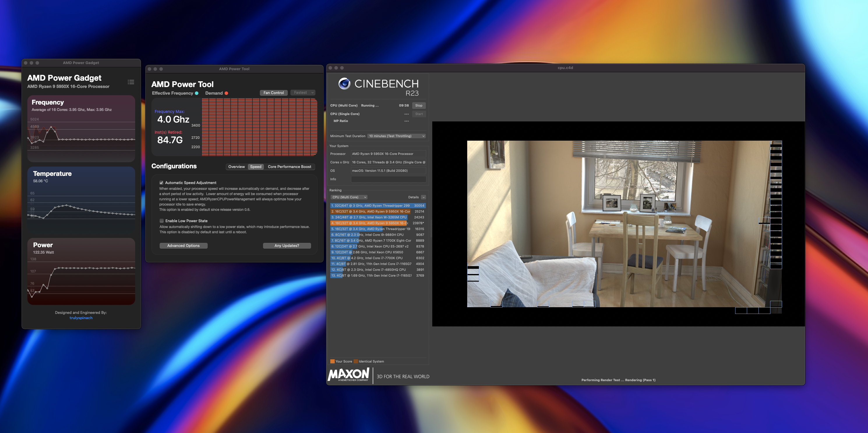Click the cyan Effective Frequency legend dot

coord(197,93)
